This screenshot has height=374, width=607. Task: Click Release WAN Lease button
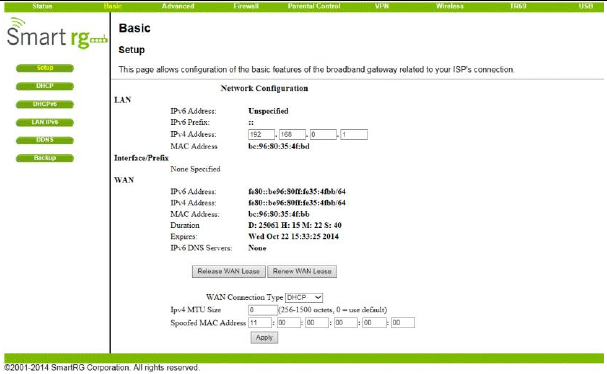pyautogui.click(x=228, y=271)
